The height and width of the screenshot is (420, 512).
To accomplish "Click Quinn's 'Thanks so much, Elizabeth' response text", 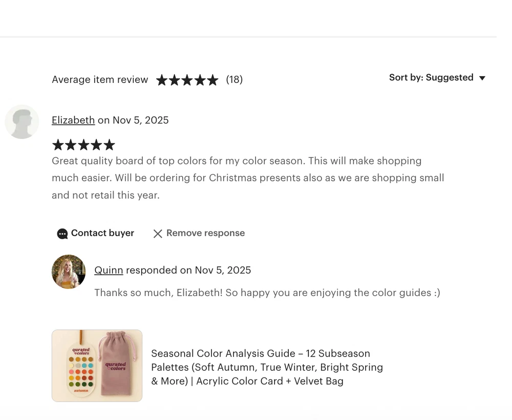I will [267, 293].
